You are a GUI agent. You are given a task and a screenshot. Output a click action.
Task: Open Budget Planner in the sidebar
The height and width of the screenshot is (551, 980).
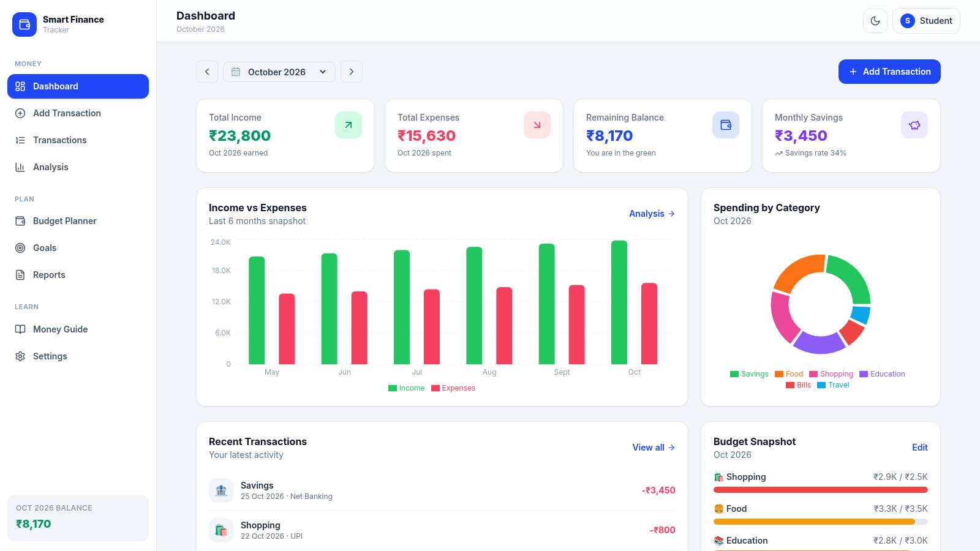tap(78, 221)
